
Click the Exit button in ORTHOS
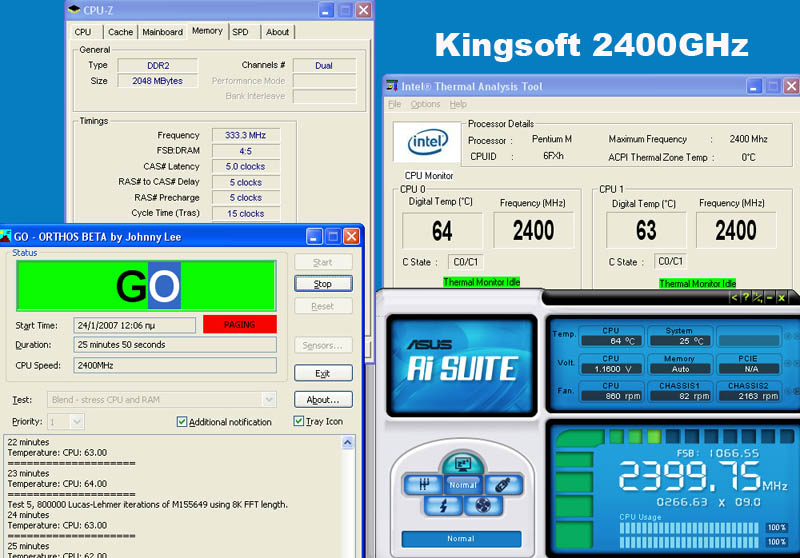(x=323, y=373)
